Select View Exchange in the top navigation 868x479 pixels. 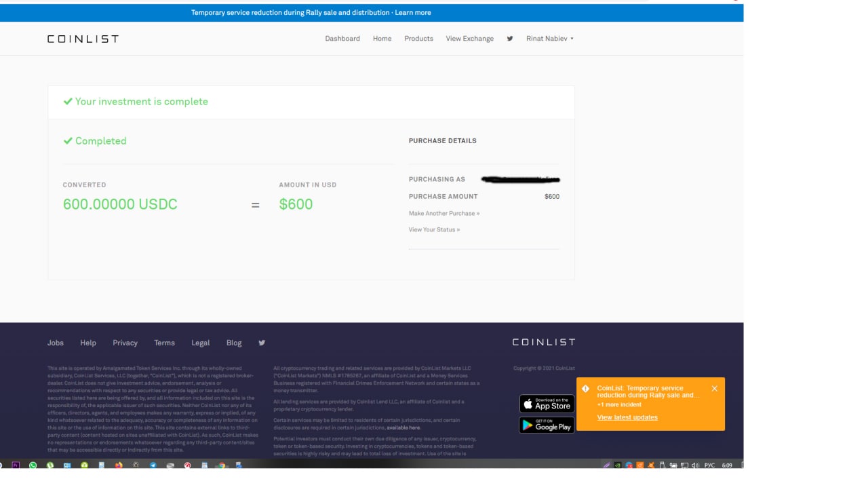(x=470, y=39)
